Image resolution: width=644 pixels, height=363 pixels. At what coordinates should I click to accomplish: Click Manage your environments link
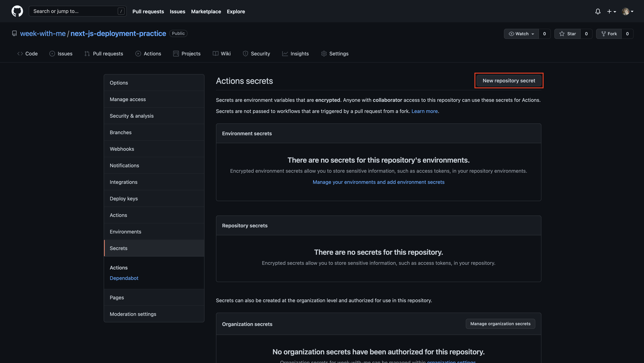coord(379,182)
